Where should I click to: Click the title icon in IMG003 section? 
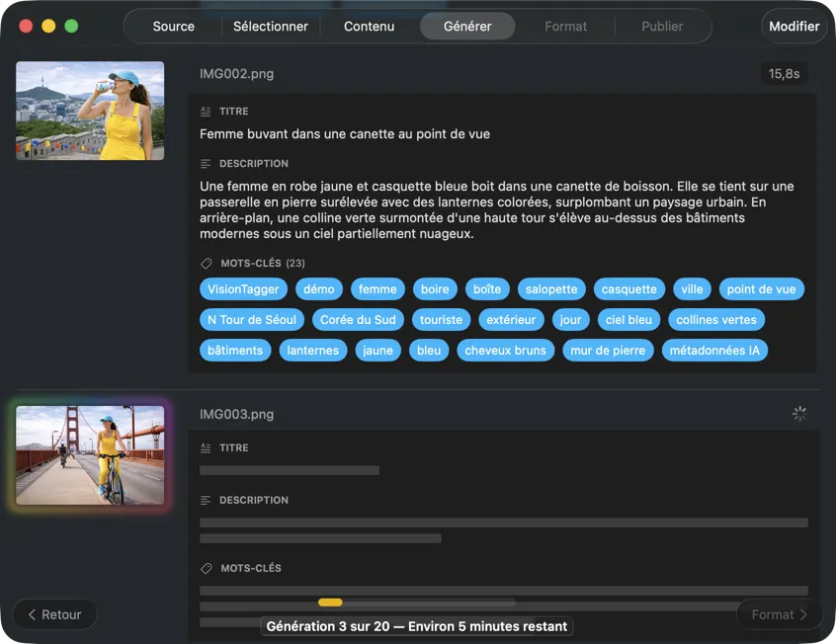tap(206, 448)
